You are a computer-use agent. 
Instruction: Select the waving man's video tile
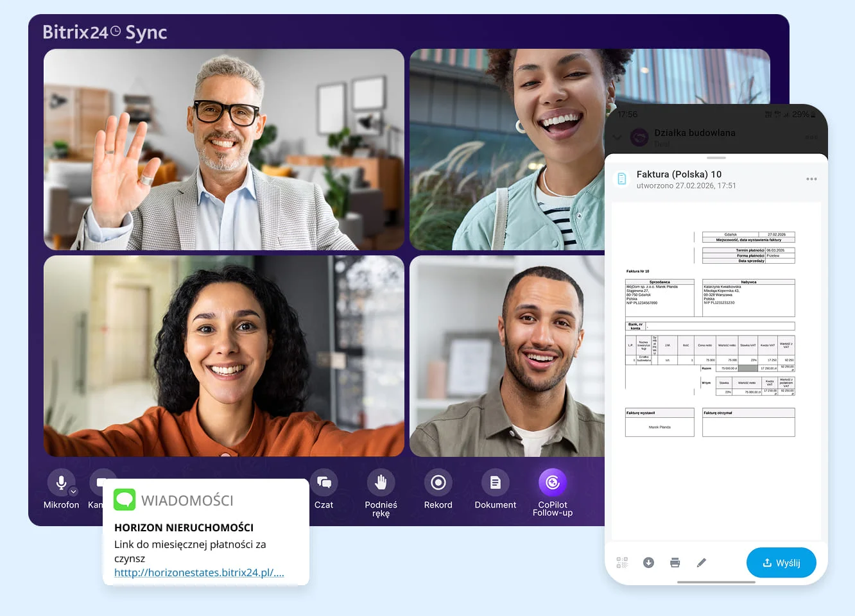223,150
